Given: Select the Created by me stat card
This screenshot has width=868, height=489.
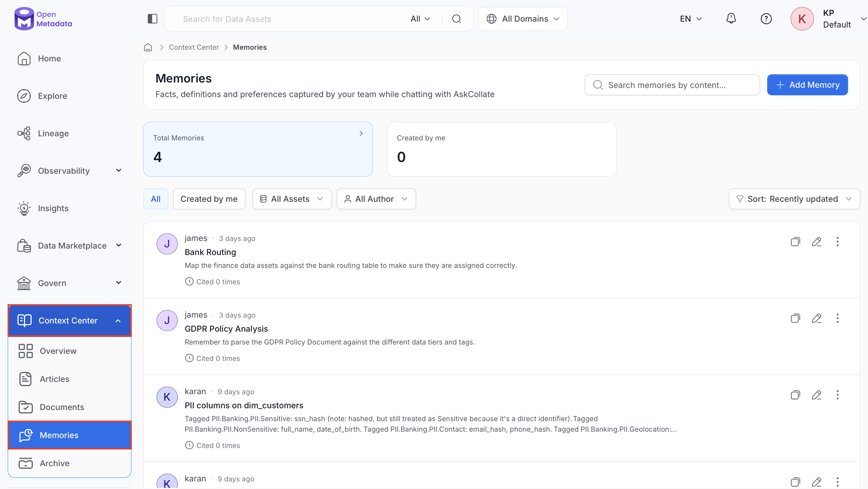Looking at the screenshot, I should click(x=502, y=149).
